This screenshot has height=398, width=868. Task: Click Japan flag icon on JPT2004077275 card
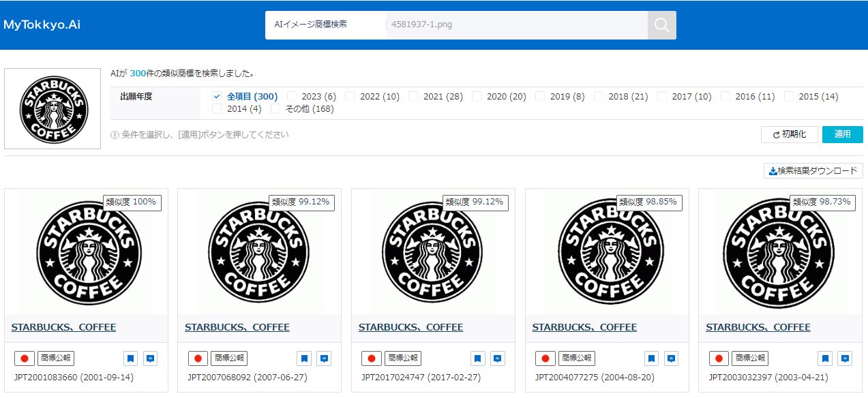(545, 358)
